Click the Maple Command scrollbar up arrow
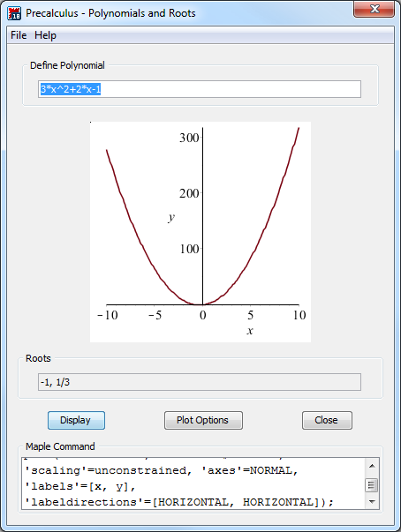The width and height of the screenshot is (401, 532). tap(372, 466)
